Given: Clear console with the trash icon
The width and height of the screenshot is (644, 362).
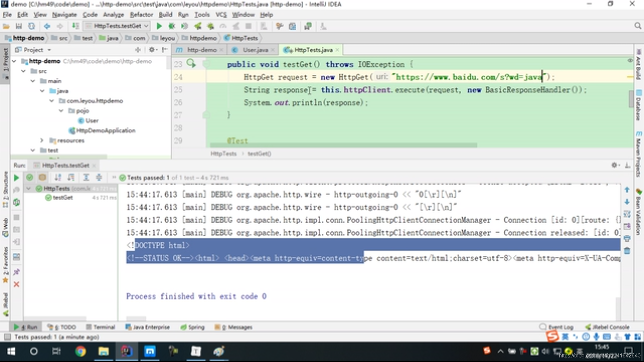Looking at the screenshot, I should coord(627,251).
